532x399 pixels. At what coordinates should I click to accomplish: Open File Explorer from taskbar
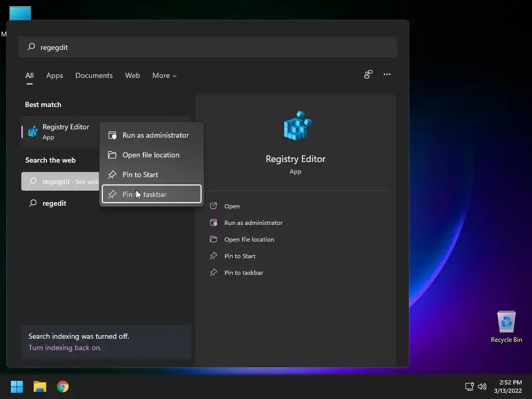click(x=39, y=387)
